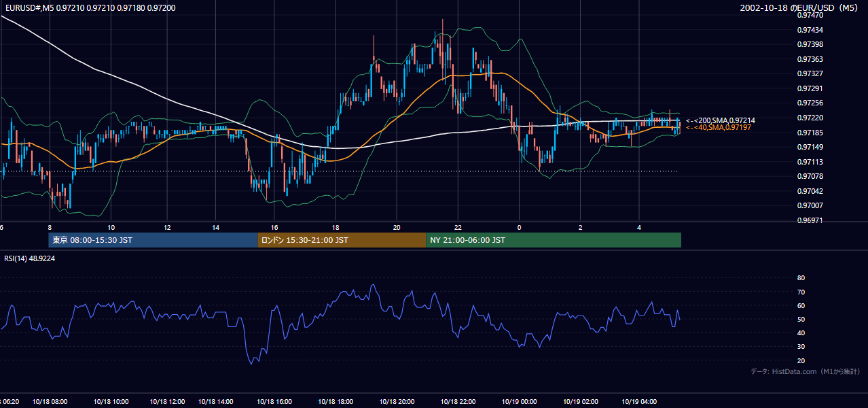868x408 pixels.
Task: Click hour tick 0 under the price chart
Action: click(519, 227)
